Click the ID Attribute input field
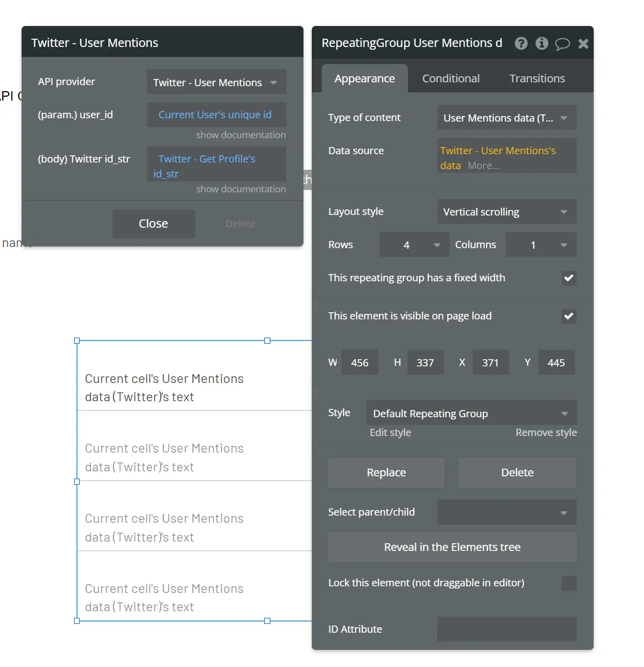The width and height of the screenshot is (644, 667). pos(507,629)
